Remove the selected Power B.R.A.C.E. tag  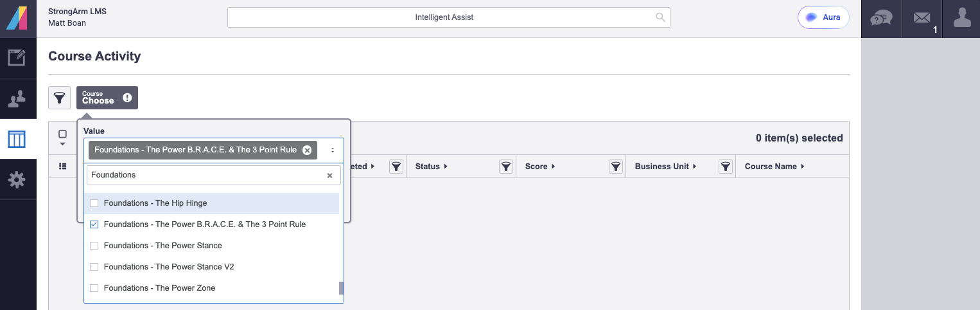[x=307, y=150]
